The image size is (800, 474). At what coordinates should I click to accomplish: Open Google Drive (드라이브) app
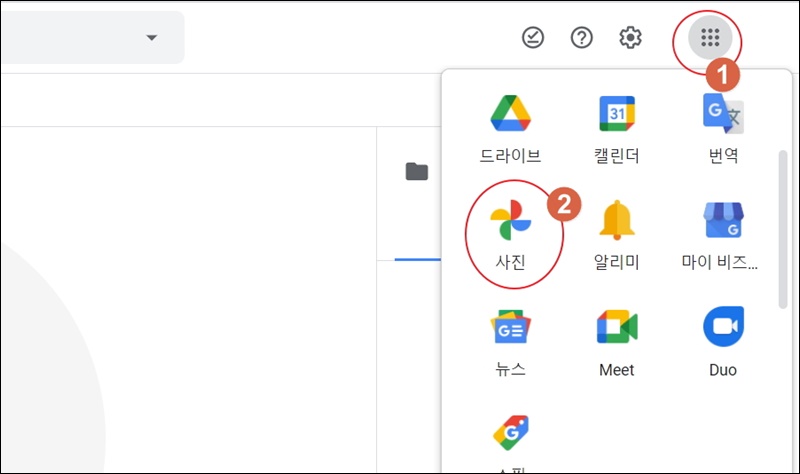tap(510, 130)
